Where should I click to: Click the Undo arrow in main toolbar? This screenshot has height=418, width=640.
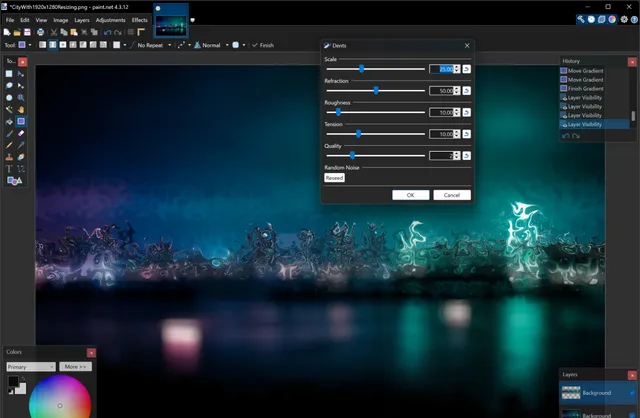(x=107, y=32)
